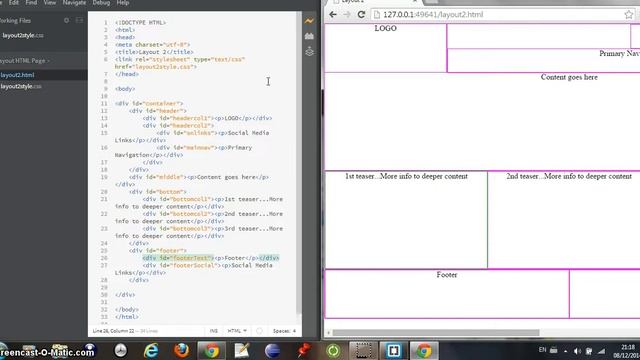
Task: Reload the layout2.html page in Chrome
Action: 361,15
